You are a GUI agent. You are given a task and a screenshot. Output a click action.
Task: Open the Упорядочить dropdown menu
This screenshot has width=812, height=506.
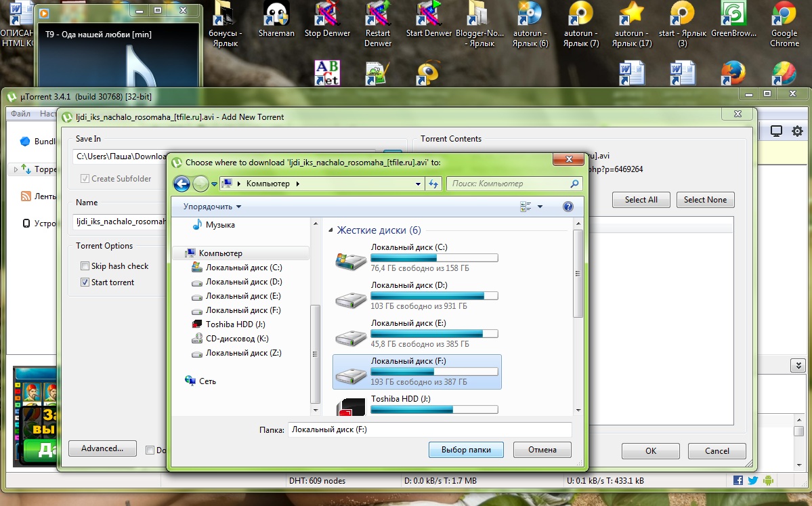[x=212, y=207]
